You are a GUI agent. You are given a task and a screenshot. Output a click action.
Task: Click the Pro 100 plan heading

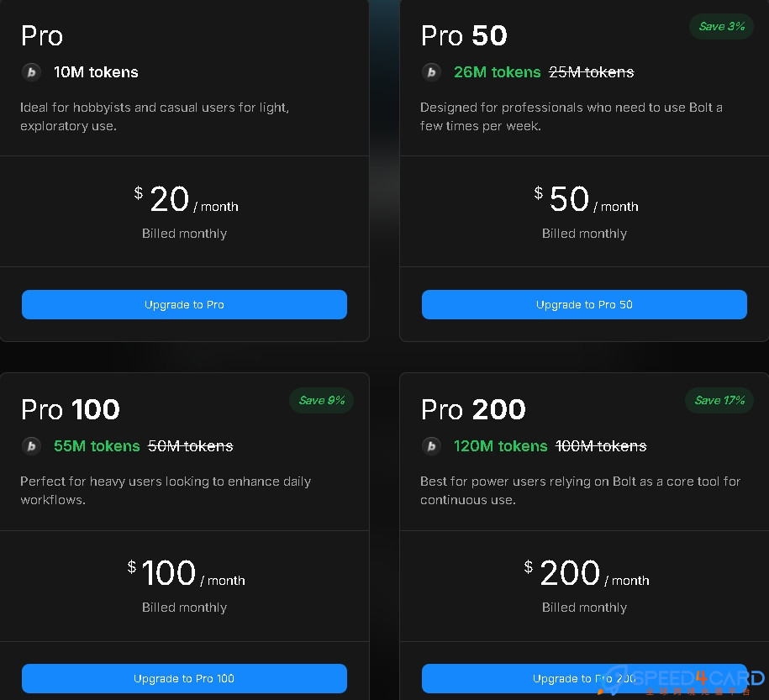tap(70, 409)
